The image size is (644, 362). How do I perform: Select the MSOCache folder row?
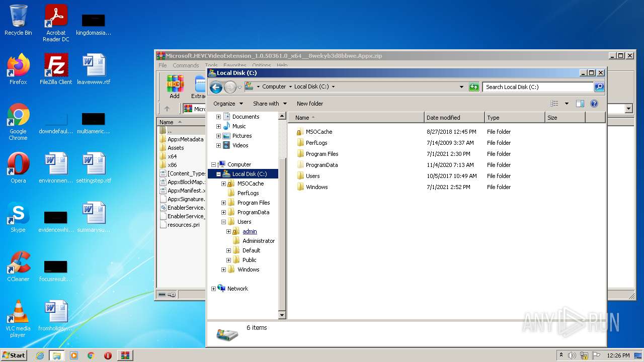pyautogui.click(x=404, y=132)
